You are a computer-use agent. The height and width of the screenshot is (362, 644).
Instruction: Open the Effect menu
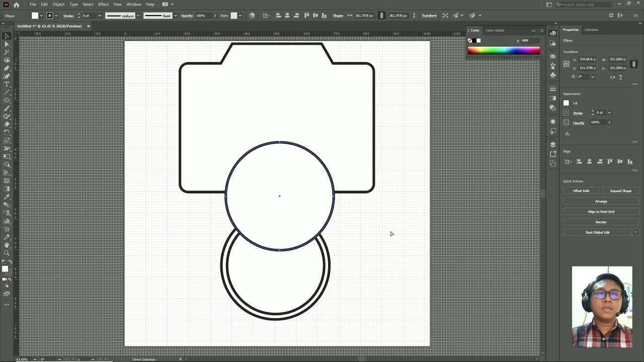[103, 5]
